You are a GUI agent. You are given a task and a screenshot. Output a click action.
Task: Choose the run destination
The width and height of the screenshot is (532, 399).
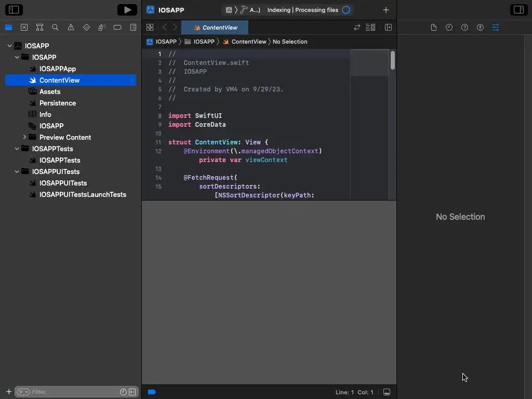pyautogui.click(x=250, y=10)
